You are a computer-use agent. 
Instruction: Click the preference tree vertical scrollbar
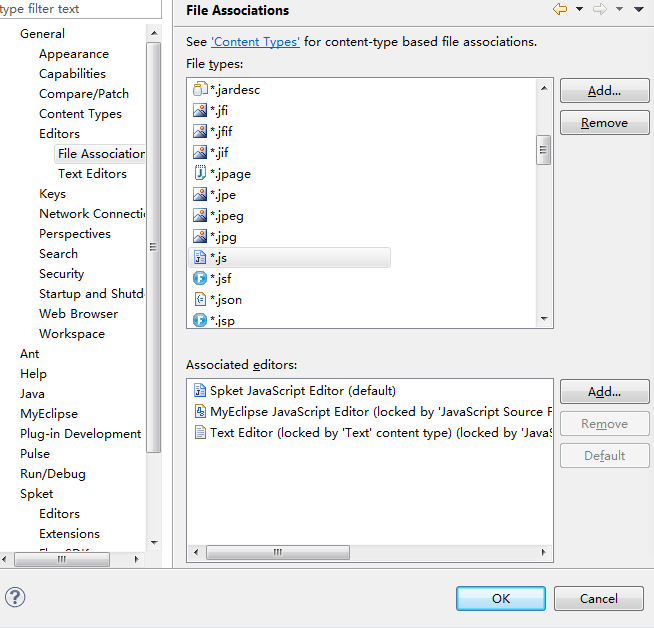153,247
